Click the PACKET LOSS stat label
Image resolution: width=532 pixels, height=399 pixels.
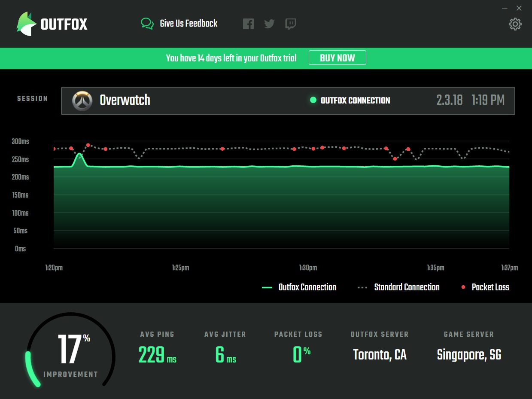(298, 335)
